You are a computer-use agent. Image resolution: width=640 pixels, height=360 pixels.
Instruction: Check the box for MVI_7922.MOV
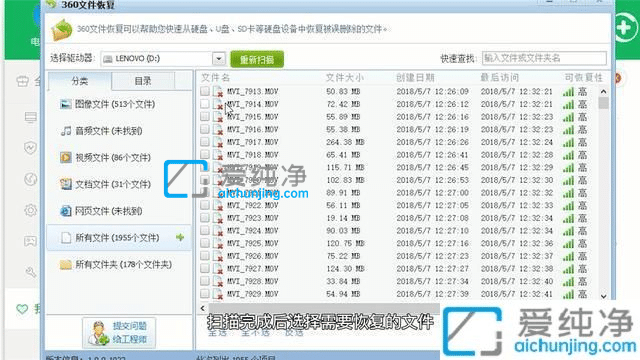pos(205,205)
